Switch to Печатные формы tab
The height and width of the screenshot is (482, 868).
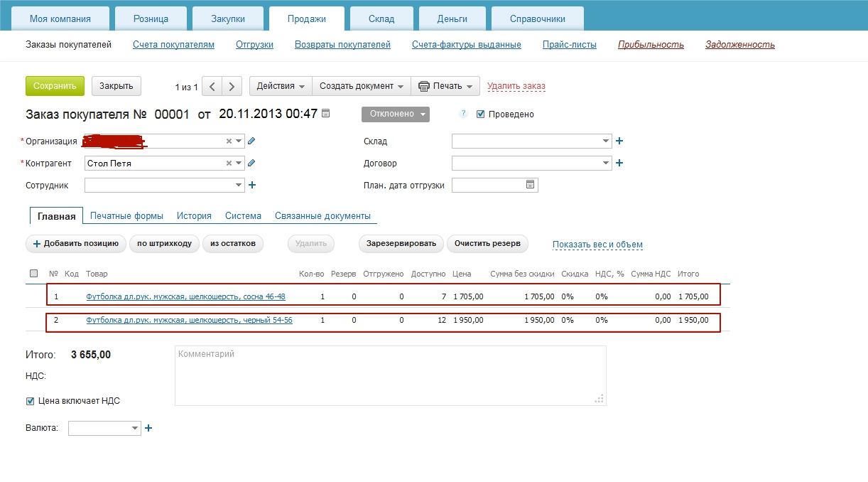coord(126,215)
